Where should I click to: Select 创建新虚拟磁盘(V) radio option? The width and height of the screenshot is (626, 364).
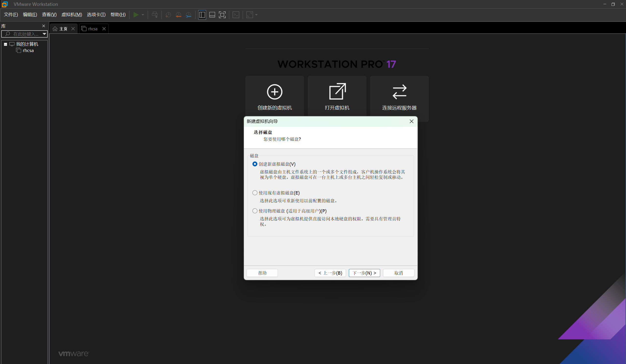pos(255,164)
